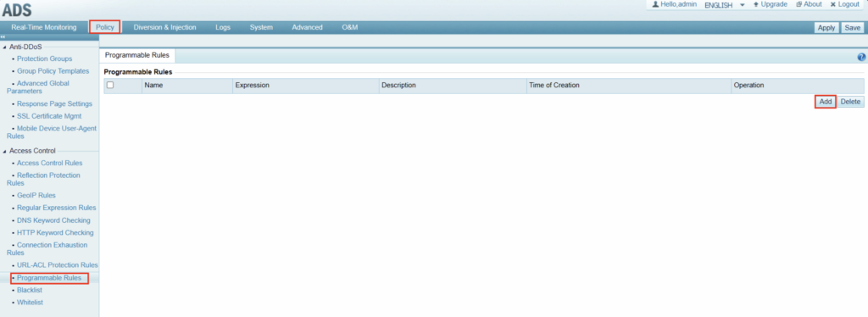Click the Delete button
868x317 pixels.
(850, 102)
